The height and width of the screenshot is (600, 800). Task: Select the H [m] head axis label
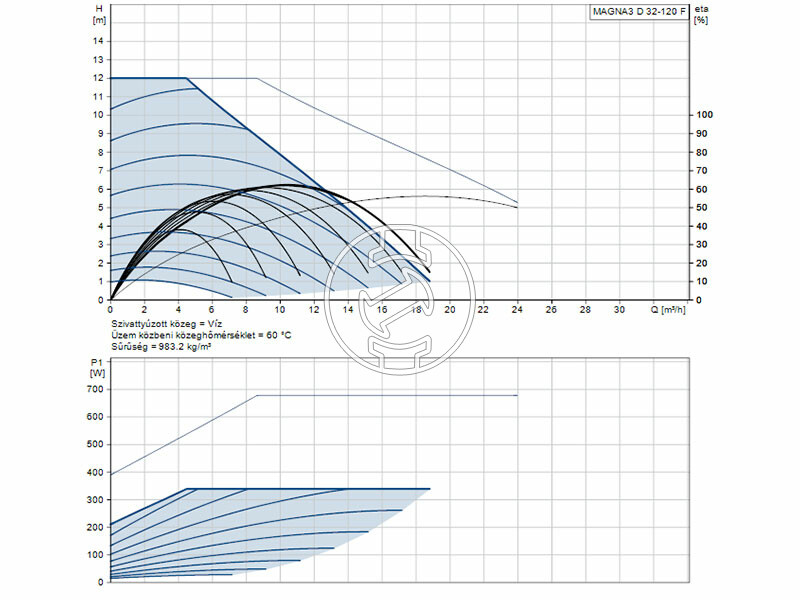coord(98,13)
